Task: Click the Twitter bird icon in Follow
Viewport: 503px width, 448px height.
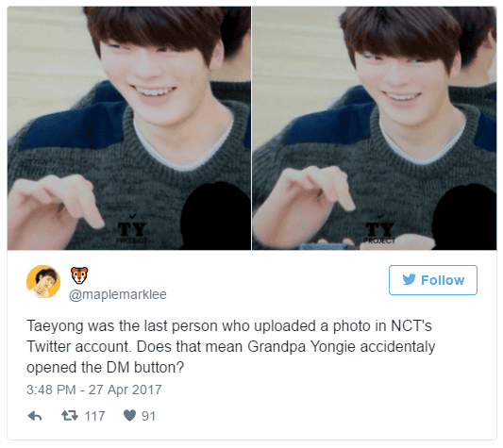Action: [409, 279]
